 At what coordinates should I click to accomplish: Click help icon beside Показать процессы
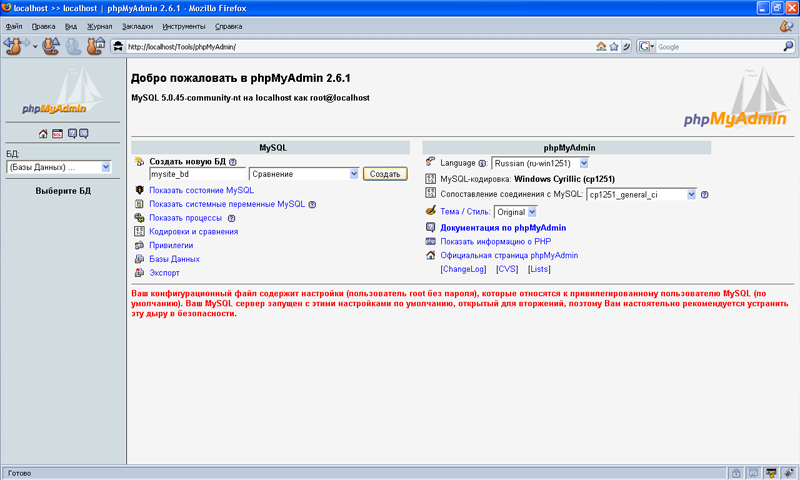[232, 218]
